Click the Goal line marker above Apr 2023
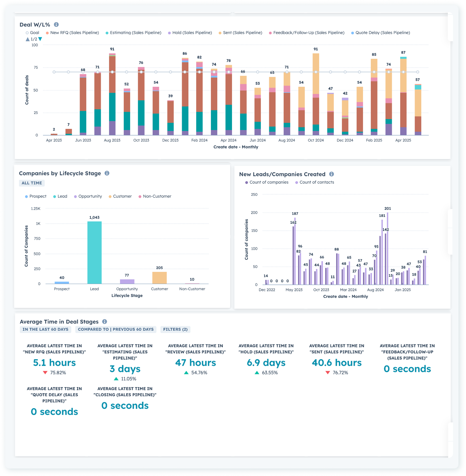Image resolution: width=466 pixels, height=476 pixels. (54, 72)
